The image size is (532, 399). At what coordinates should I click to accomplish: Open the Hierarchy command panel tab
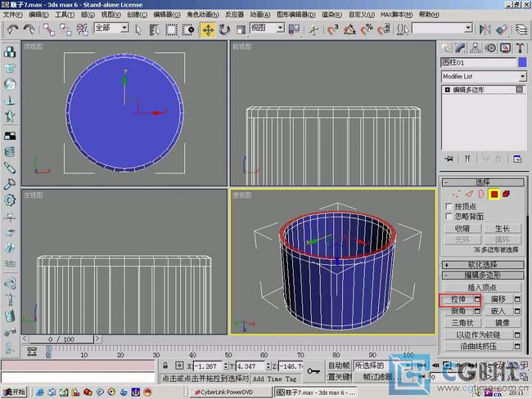(476, 48)
